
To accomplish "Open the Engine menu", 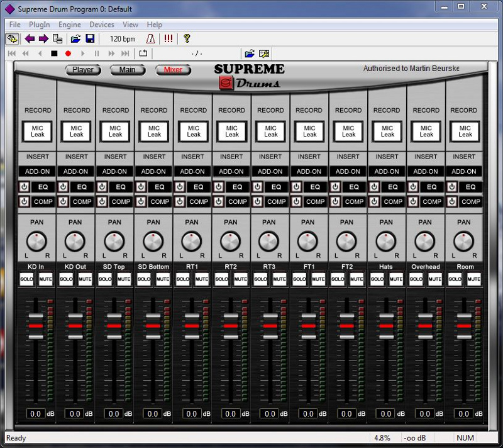I will point(70,25).
